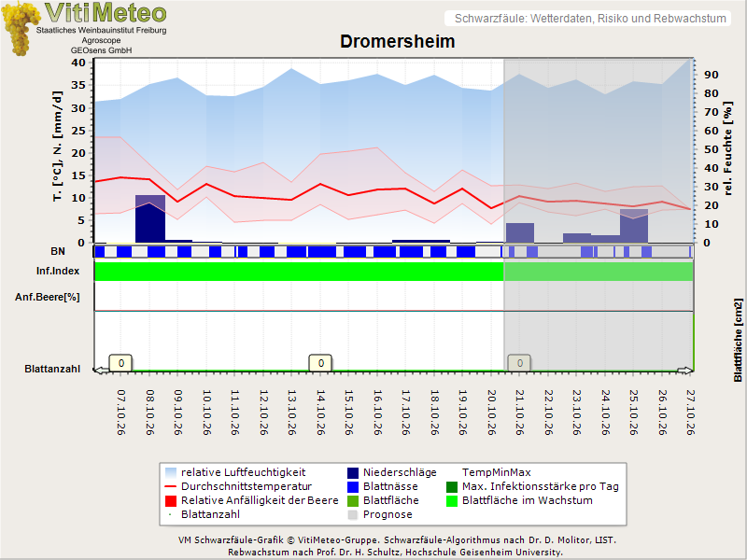Click the BN row label
This screenshot has height=560, width=747.
click(x=58, y=251)
